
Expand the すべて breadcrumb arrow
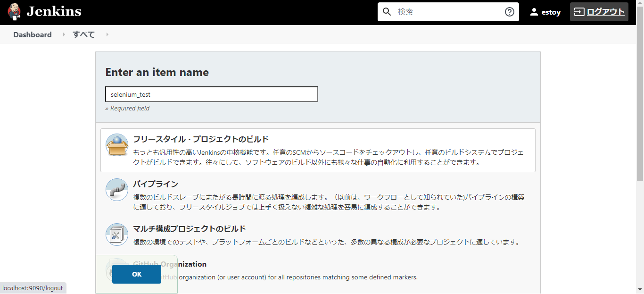(x=107, y=34)
